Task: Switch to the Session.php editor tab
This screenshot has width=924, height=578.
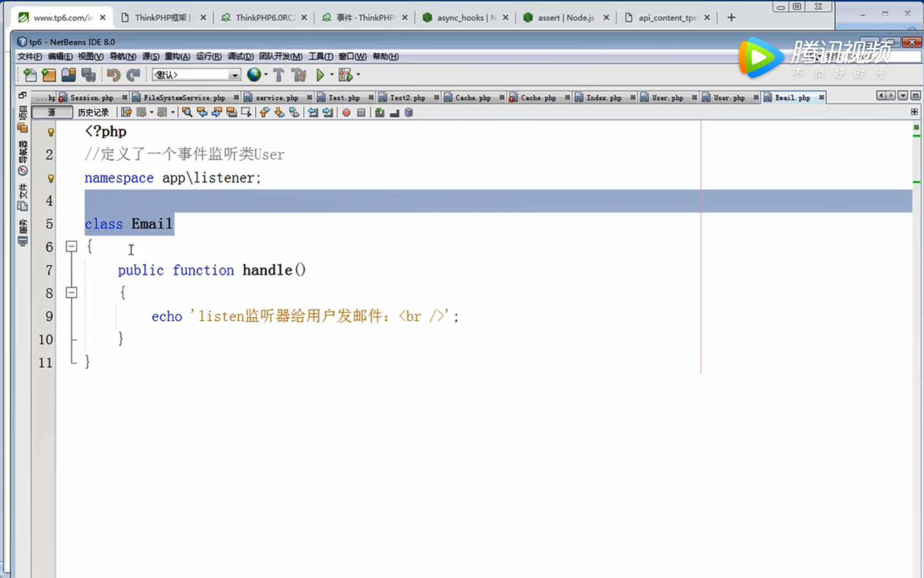Action: (x=92, y=97)
